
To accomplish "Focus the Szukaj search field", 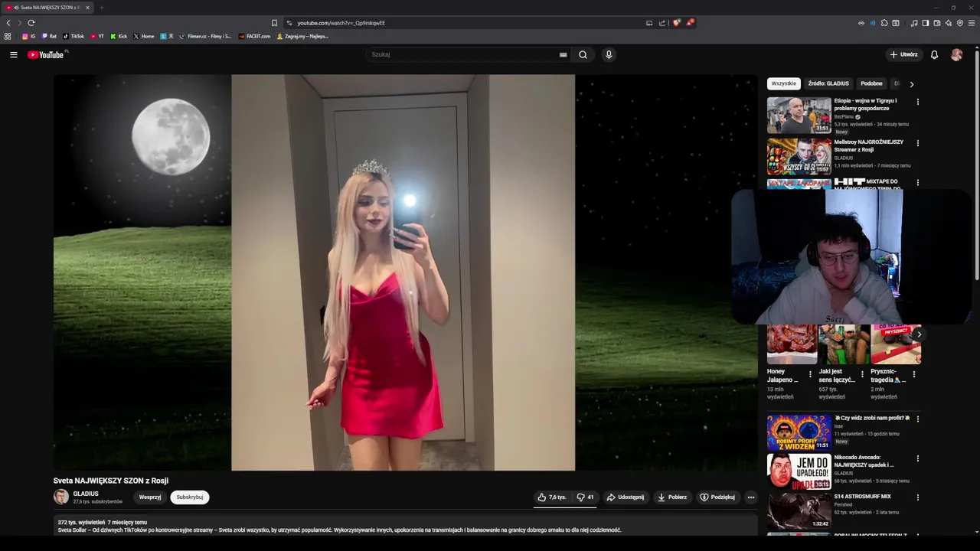I will click(x=463, y=54).
